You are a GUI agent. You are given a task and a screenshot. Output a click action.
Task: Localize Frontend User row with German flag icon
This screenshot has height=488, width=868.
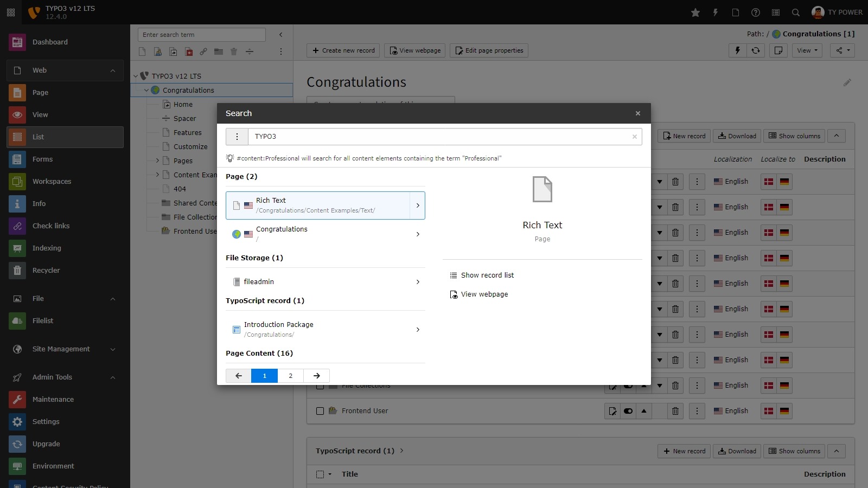click(784, 411)
